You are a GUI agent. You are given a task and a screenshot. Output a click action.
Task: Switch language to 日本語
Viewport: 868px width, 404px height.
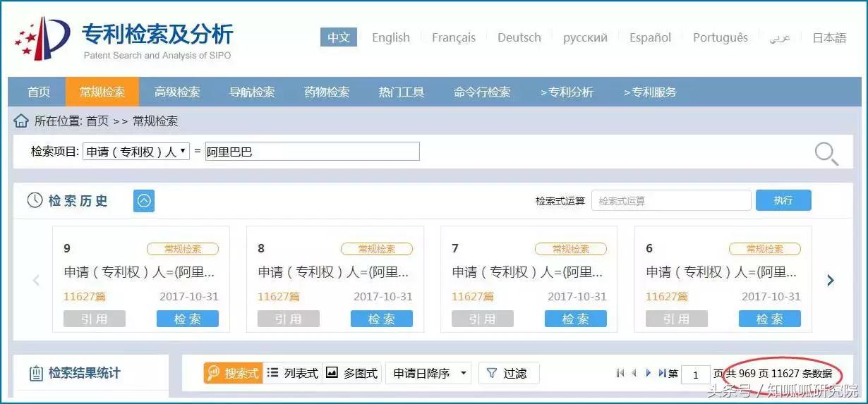(829, 37)
